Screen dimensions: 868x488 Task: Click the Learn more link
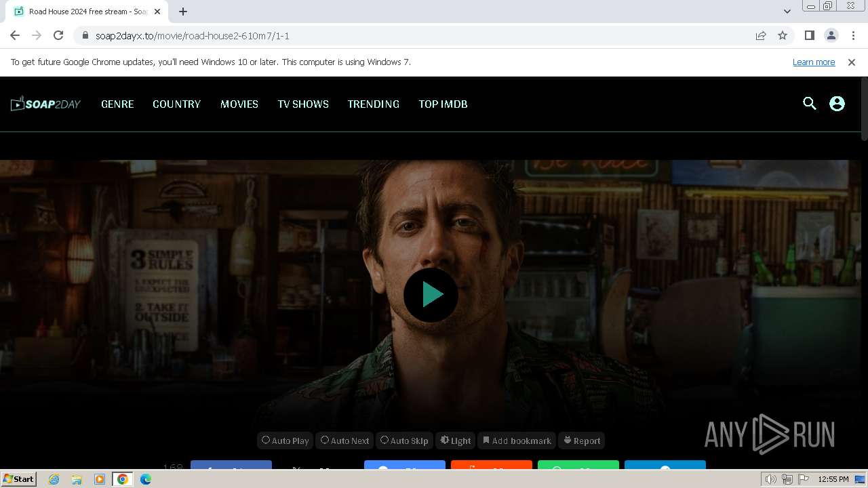pos(814,62)
